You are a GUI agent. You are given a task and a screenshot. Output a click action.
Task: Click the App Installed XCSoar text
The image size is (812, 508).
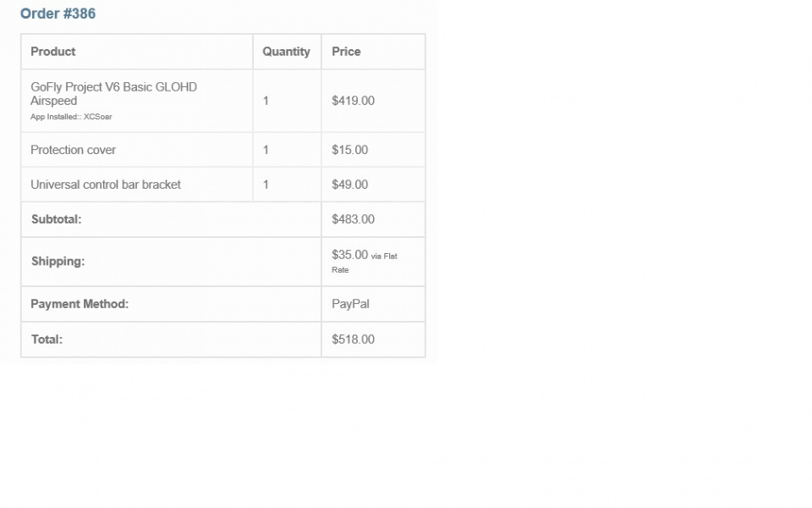pos(71,117)
